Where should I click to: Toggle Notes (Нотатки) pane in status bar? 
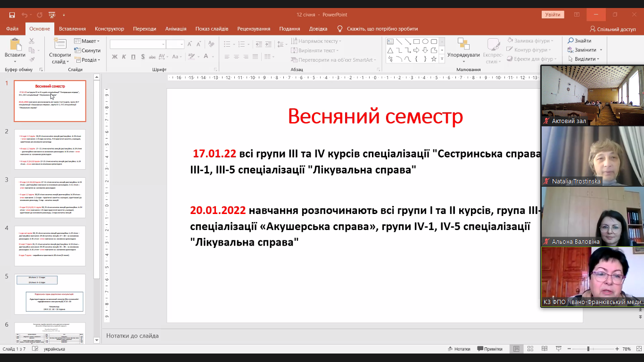[x=459, y=349]
